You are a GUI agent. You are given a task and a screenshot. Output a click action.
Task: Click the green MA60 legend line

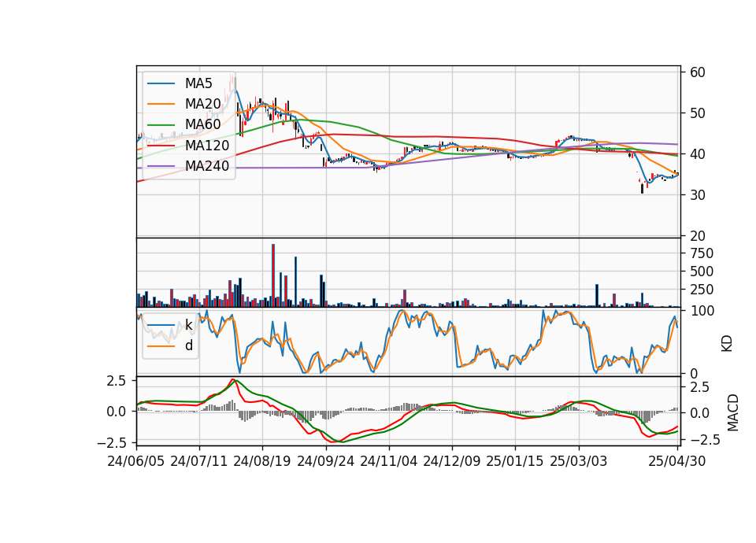[161, 125]
